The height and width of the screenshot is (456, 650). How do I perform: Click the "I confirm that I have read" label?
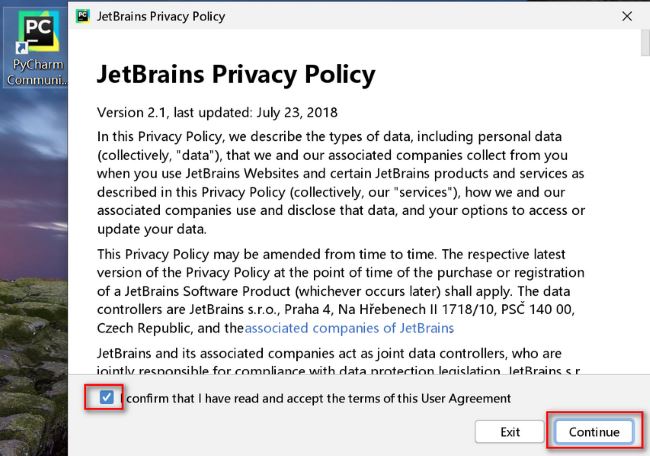tap(315, 398)
